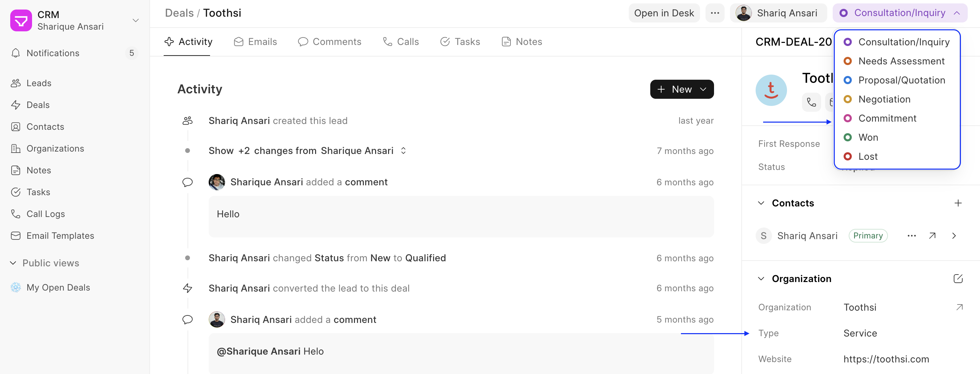Open the Leads section in the sidebar
The image size is (980, 374).
point(39,83)
